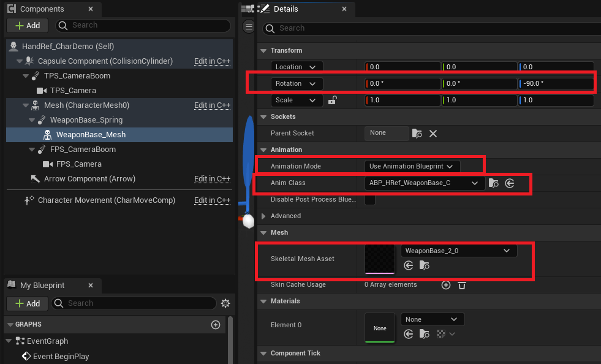Switch to the Details tab
Viewport: 601px width, 364px height.
(x=285, y=9)
